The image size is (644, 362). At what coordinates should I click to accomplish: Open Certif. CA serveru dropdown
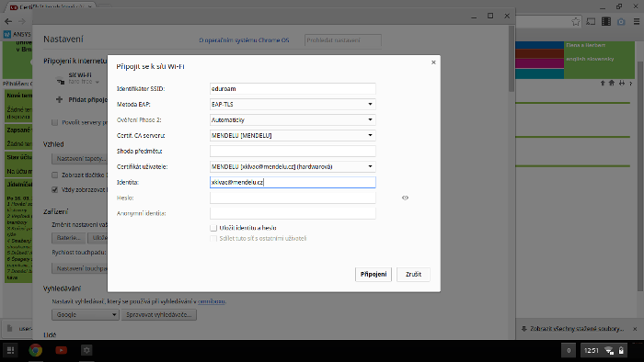(x=293, y=135)
